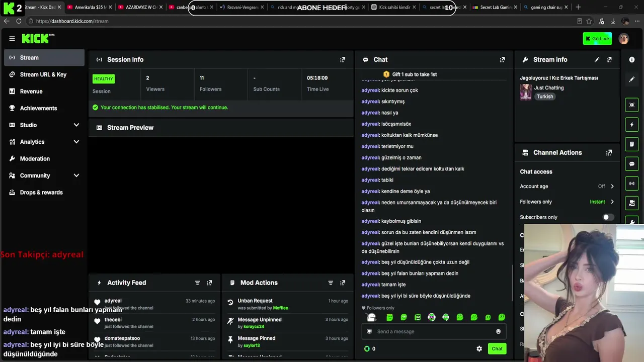Toggle the Chat bubble widget icon in rail

(x=632, y=164)
